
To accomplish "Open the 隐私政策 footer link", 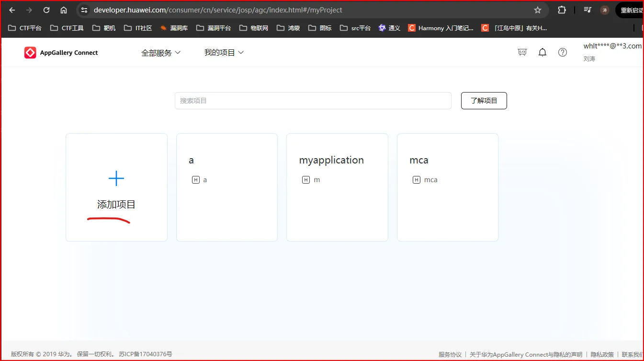I will pyautogui.click(x=602, y=355).
